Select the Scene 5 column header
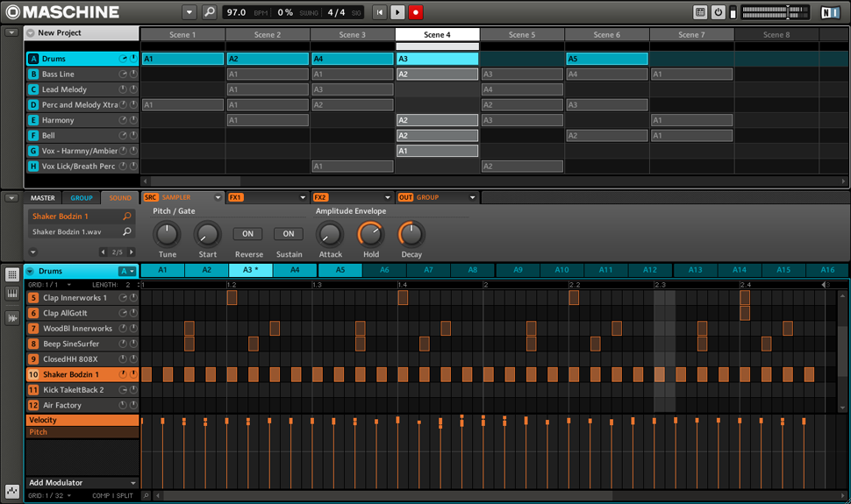Image resolution: width=851 pixels, height=504 pixels. (x=522, y=35)
